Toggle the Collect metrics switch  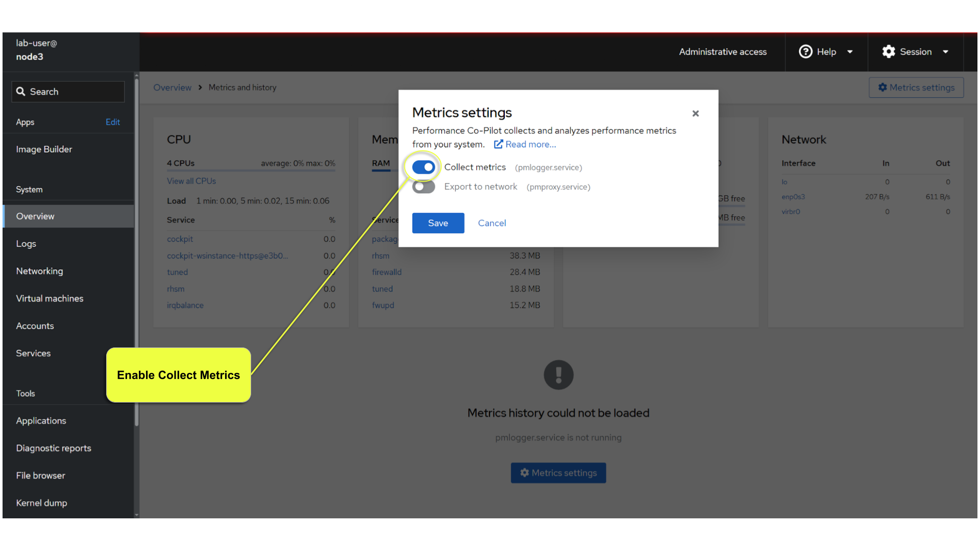(424, 167)
